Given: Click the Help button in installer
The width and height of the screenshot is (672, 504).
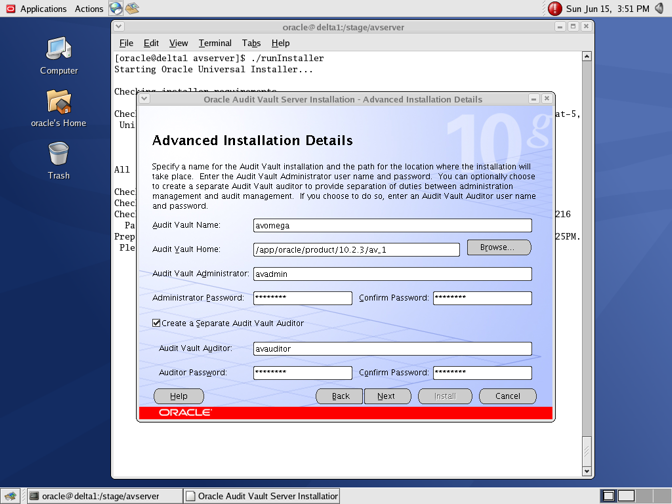Looking at the screenshot, I should pyautogui.click(x=179, y=396).
